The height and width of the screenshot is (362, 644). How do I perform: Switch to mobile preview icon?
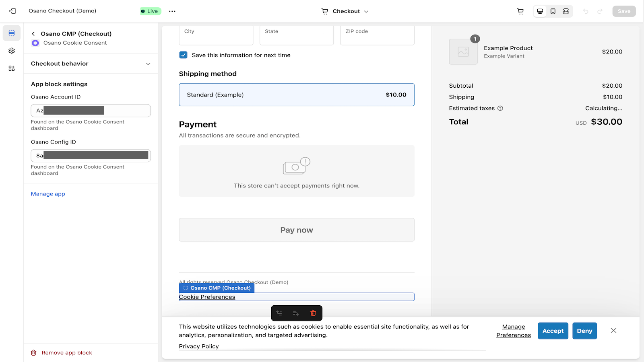(553, 11)
